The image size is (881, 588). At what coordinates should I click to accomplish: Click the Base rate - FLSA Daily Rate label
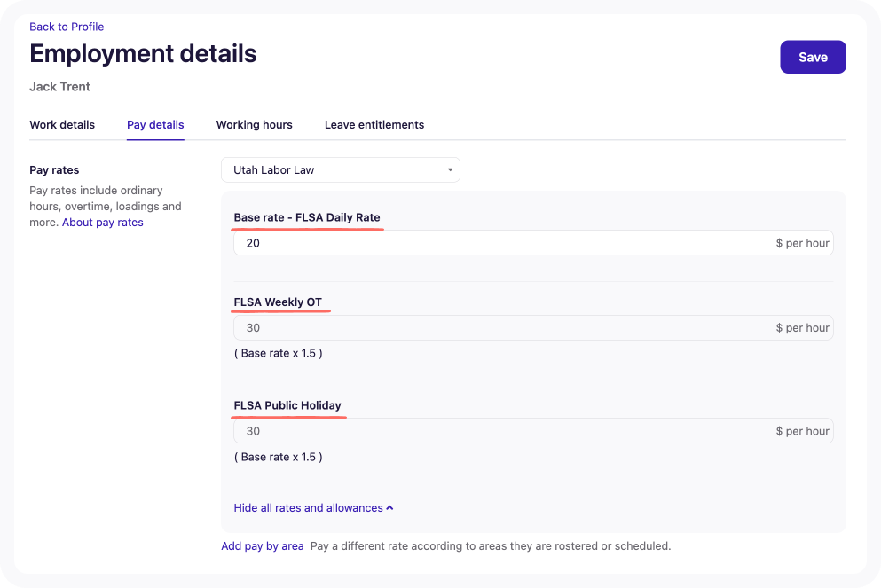[x=307, y=217]
